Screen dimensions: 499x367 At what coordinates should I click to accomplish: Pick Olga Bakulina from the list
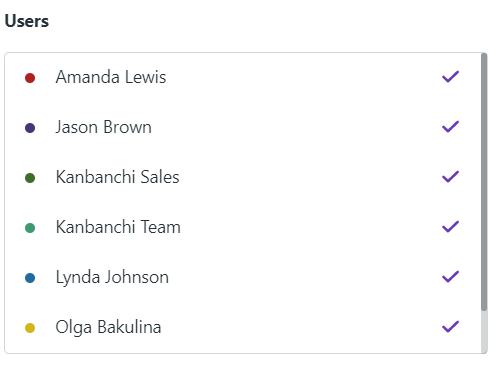pos(108,327)
